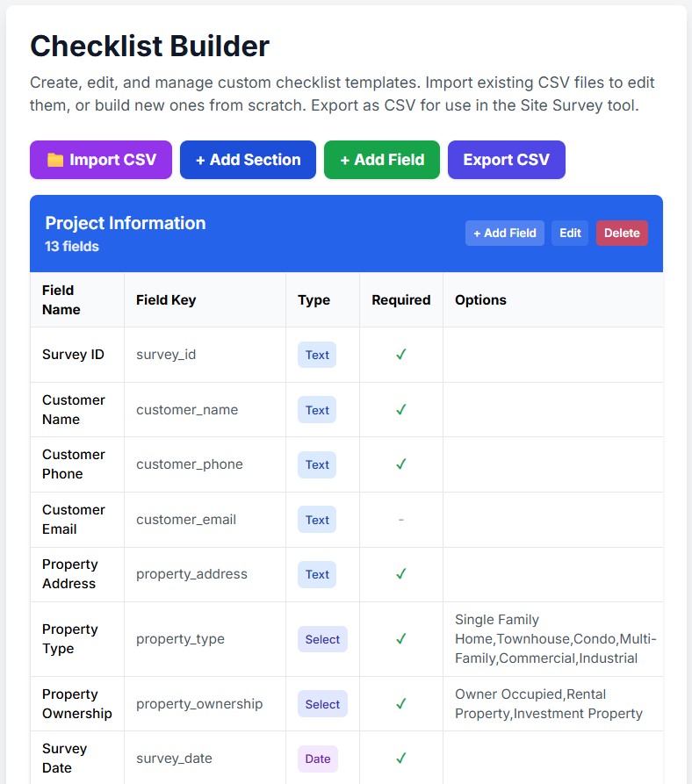Click the Date type badge for Survey Date
This screenshot has width=692, height=784.
coord(317,759)
